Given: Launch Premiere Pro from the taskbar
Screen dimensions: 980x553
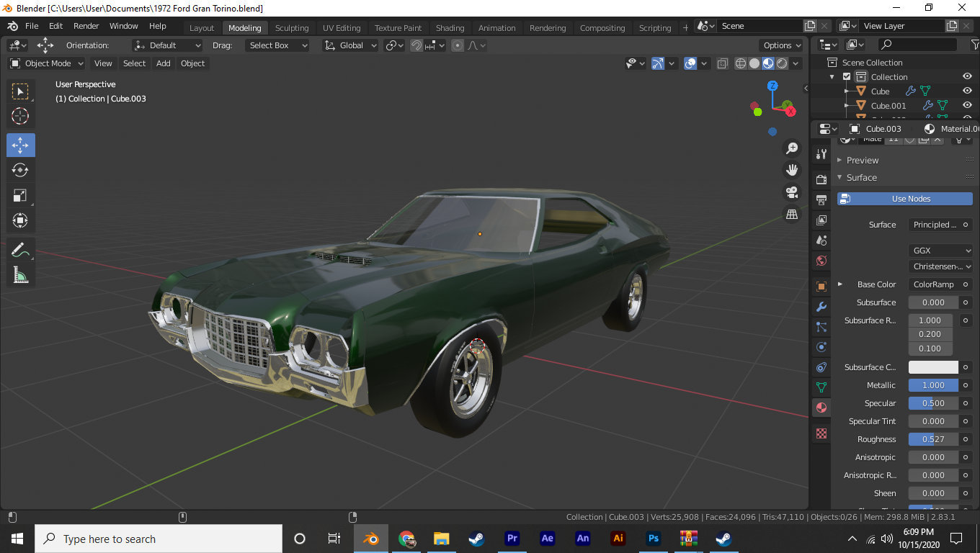Looking at the screenshot, I should [512, 539].
